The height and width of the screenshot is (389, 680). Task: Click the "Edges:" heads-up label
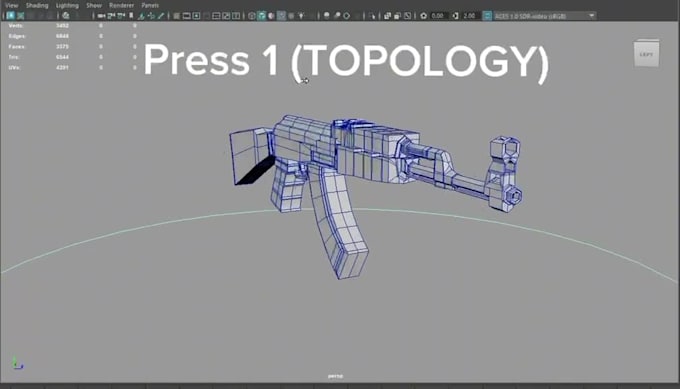(x=17, y=36)
